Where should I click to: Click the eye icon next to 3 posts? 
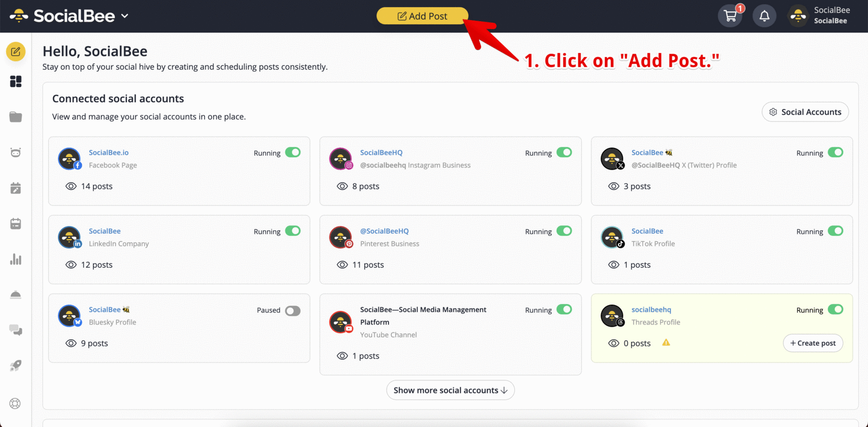tap(614, 186)
